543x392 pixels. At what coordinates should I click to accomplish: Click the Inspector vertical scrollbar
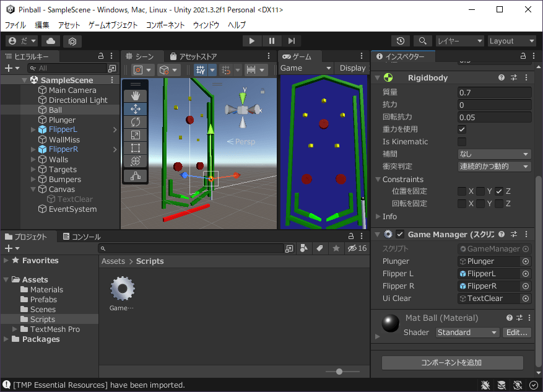[538, 270]
